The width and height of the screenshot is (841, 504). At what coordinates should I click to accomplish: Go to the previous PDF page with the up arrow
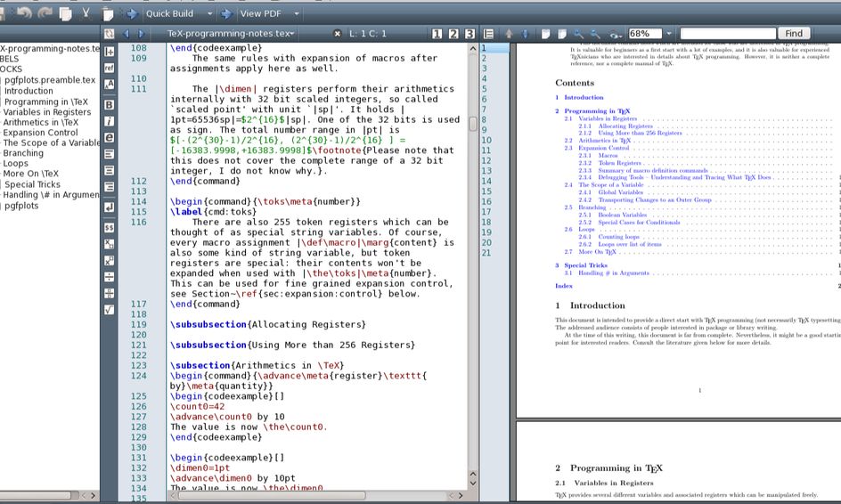[509, 34]
